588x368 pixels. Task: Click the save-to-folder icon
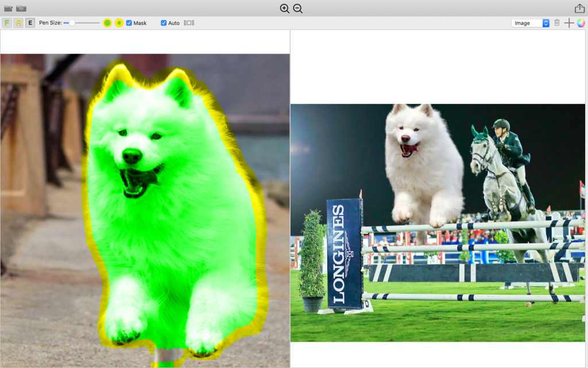click(21, 9)
